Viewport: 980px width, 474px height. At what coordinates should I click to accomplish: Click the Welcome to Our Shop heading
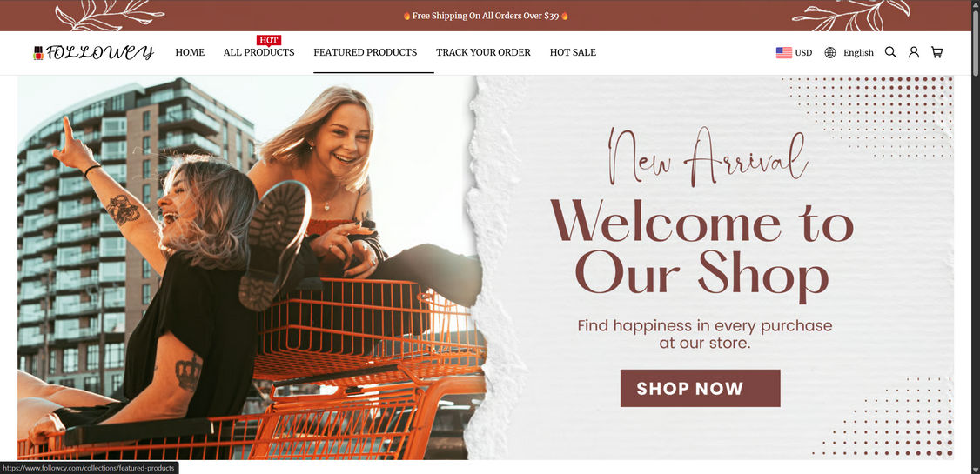(701, 247)
